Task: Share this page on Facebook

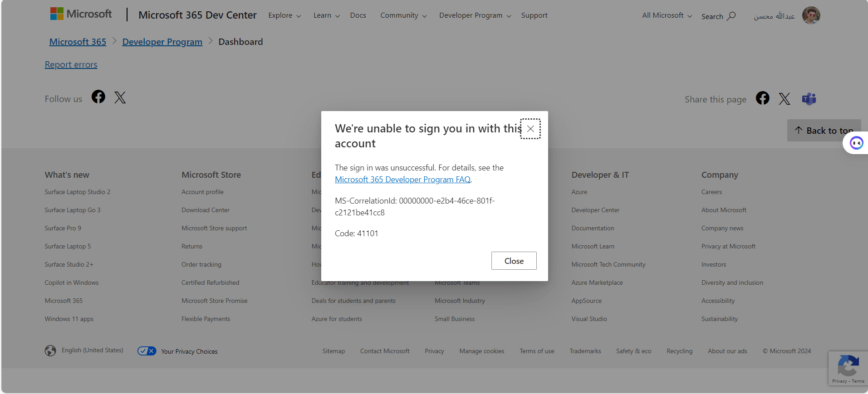Action: click(x=763, y=98)
